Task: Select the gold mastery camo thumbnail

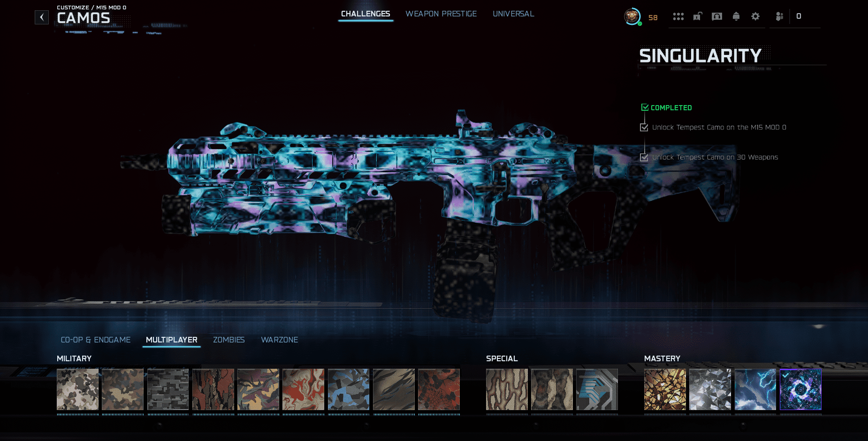Action: 665,389
